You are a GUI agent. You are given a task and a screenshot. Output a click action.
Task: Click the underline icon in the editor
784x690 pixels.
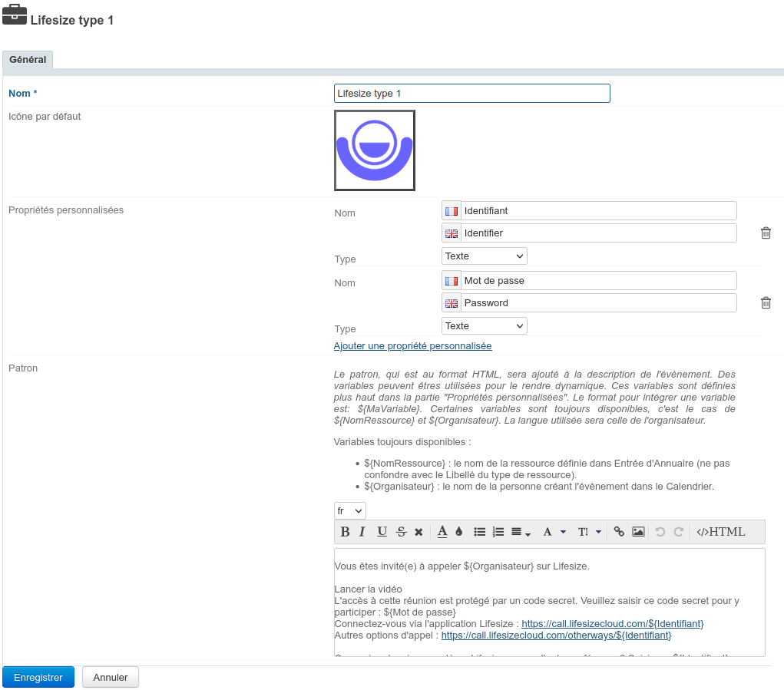pos(382,532)
